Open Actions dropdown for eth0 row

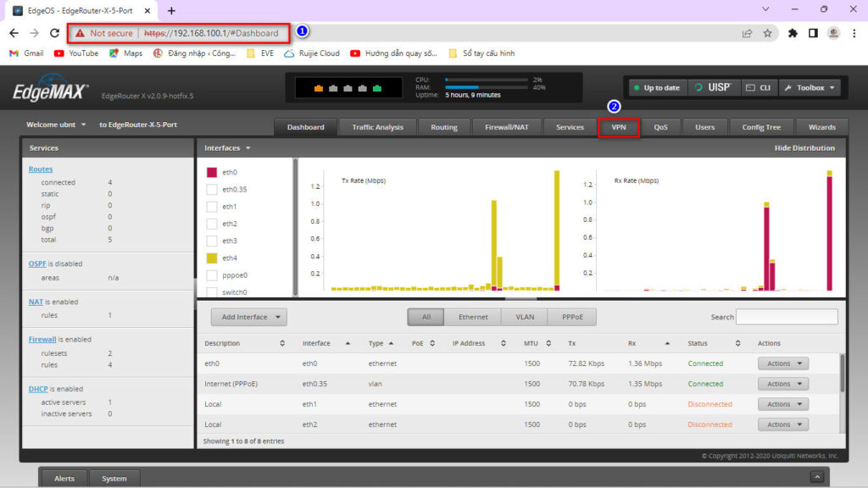pos(782,363)
